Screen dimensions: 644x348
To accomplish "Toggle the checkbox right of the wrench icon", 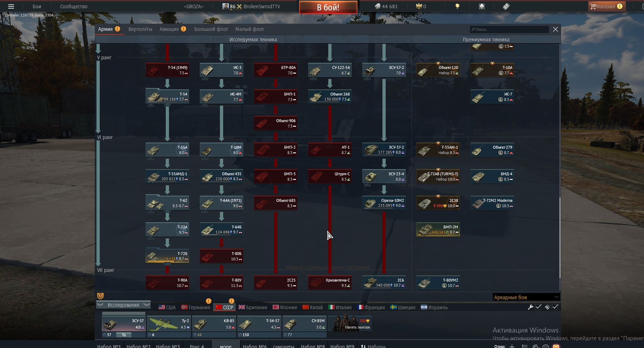I will tap(538, 307).
